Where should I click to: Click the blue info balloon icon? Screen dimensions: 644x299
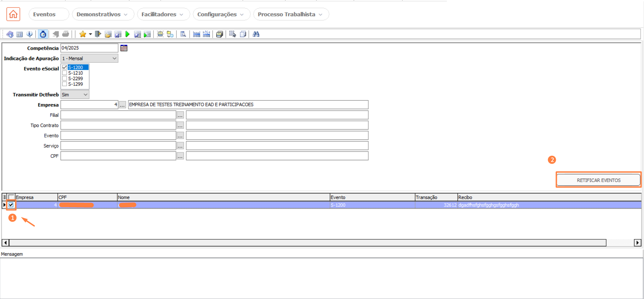30,34
